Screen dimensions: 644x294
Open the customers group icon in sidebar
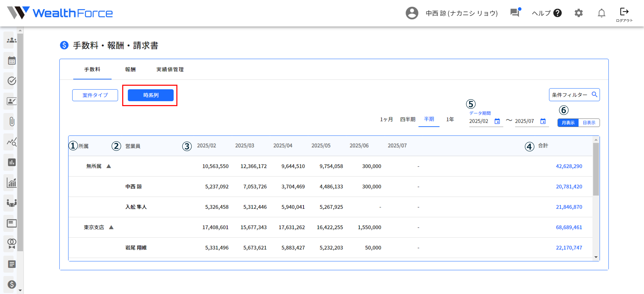point(12,40)
